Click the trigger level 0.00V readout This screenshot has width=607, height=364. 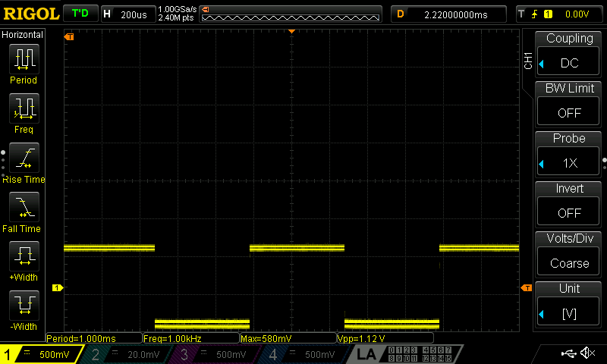pos(577,14)
